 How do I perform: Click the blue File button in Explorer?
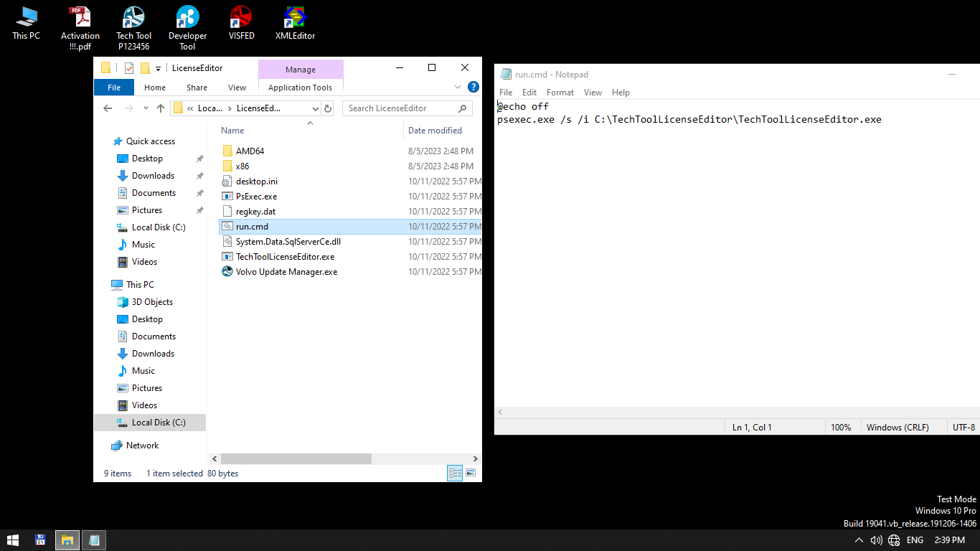113,88
